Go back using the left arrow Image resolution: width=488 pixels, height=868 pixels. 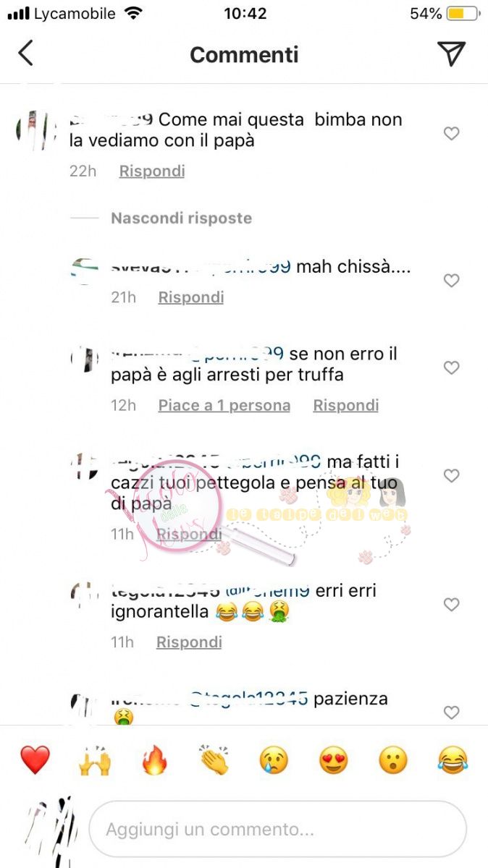pos(26,54)
